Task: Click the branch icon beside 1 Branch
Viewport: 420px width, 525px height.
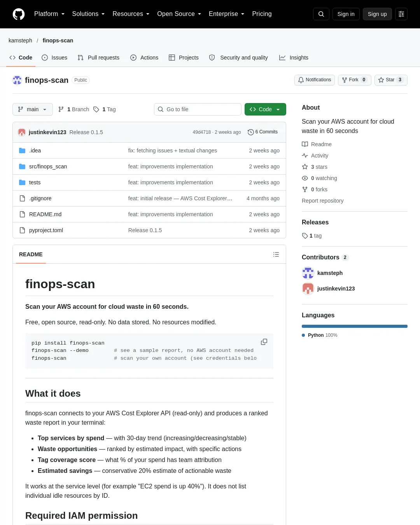Action: pos(61,109)
